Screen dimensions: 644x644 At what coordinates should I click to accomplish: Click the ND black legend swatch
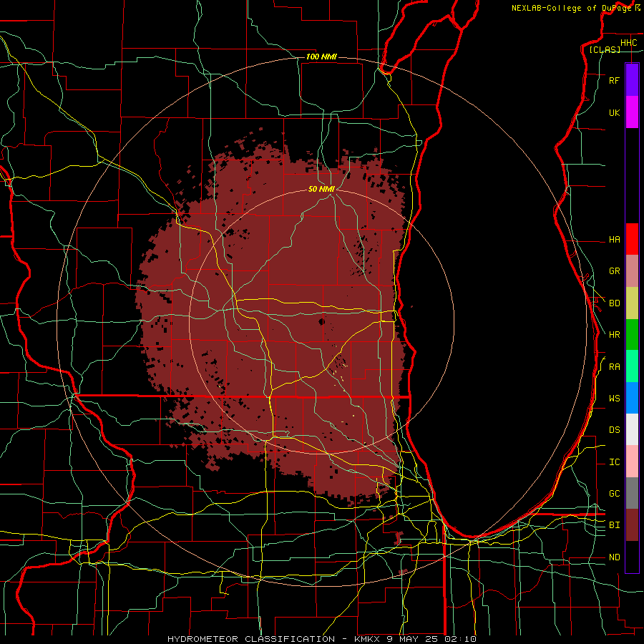632,557
